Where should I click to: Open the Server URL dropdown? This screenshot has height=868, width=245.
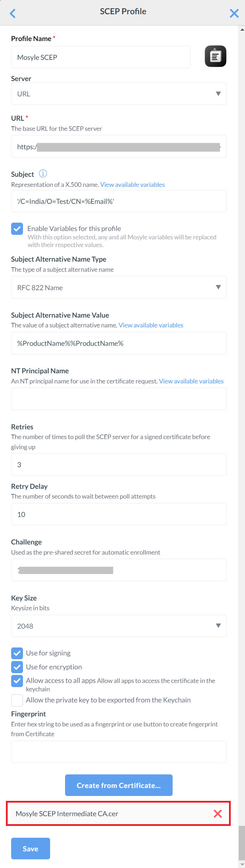point(119,94)
